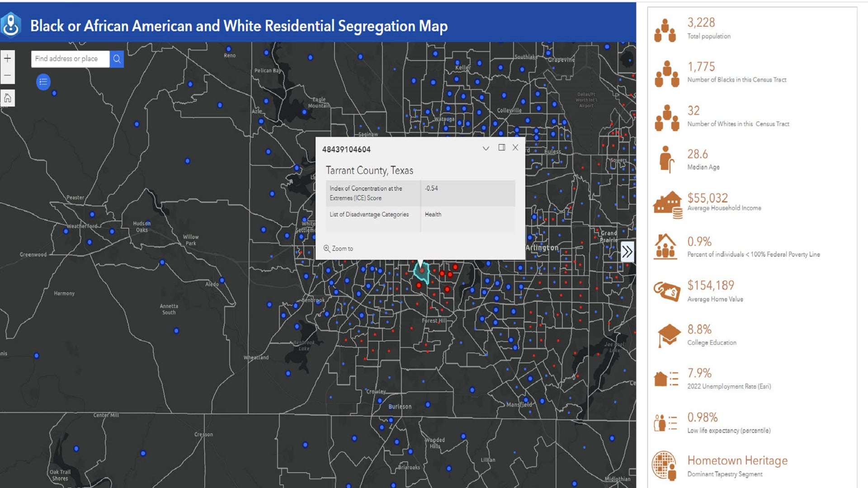Click Zoom to in popup
Viewport: 868px width, 488px height.
coord(338,249)
